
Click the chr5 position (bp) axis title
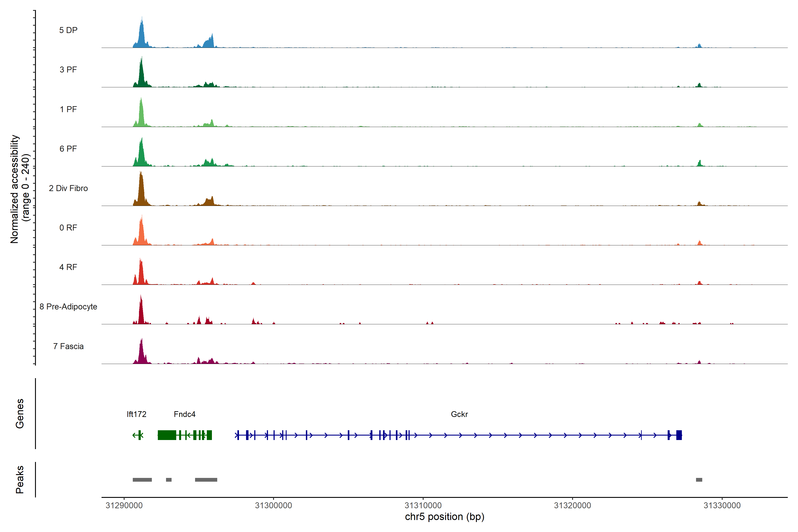(x=444, y=517)
